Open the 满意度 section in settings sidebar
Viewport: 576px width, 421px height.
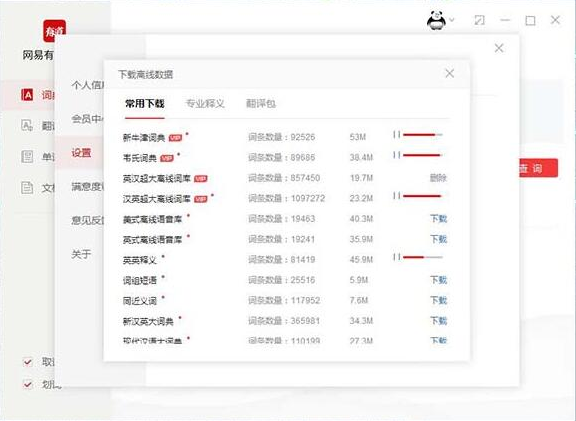(87, 187)
